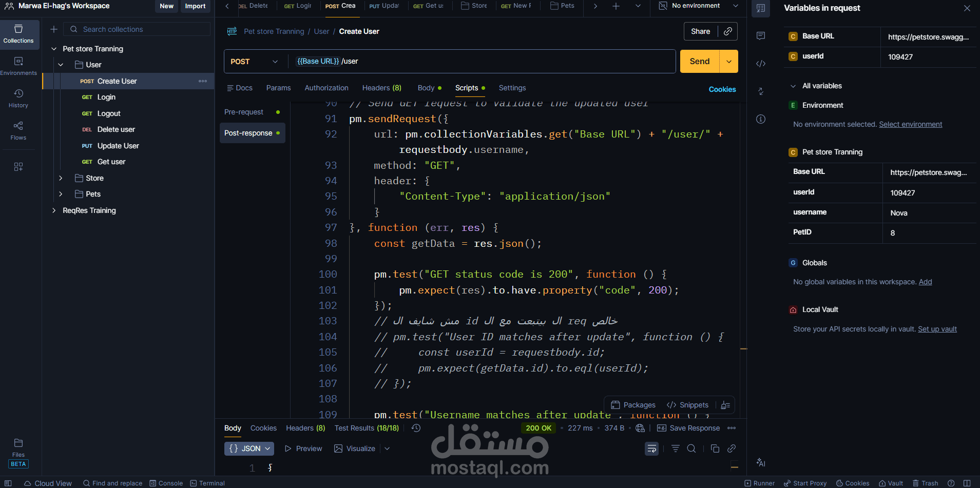Open the script beautify icon beside Snippets
The image size is (980, 488).
[725, 405]
